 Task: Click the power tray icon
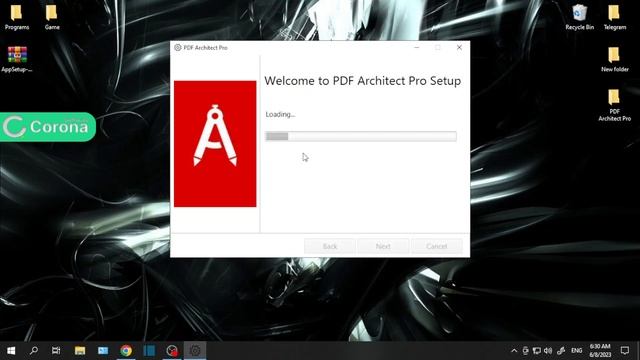tap(525, 351)
